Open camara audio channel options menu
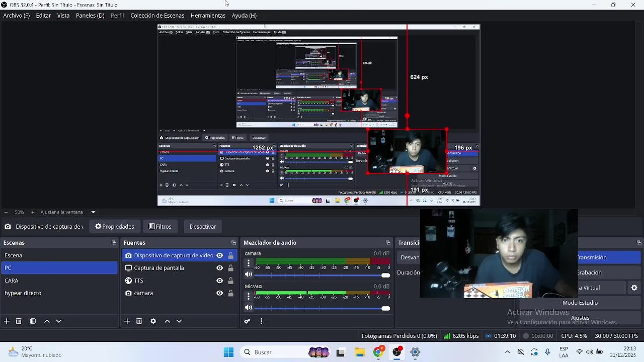644x362 pixels. tap(248, 263)
